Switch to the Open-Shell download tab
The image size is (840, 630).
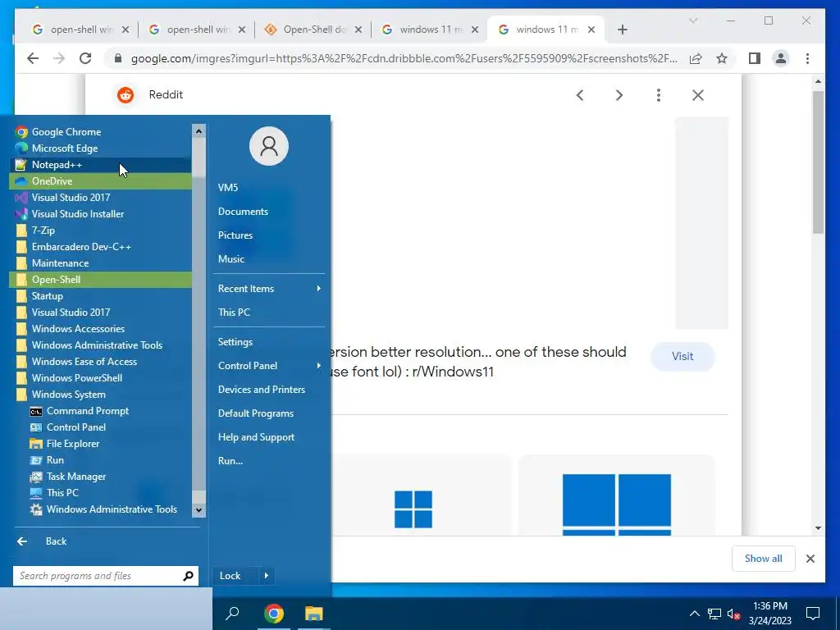[x=313, y=30]
